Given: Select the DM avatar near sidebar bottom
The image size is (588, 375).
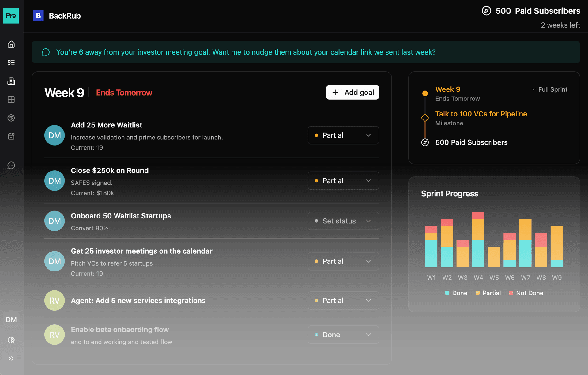Looking at the screenshot, I should coord(11,320).
